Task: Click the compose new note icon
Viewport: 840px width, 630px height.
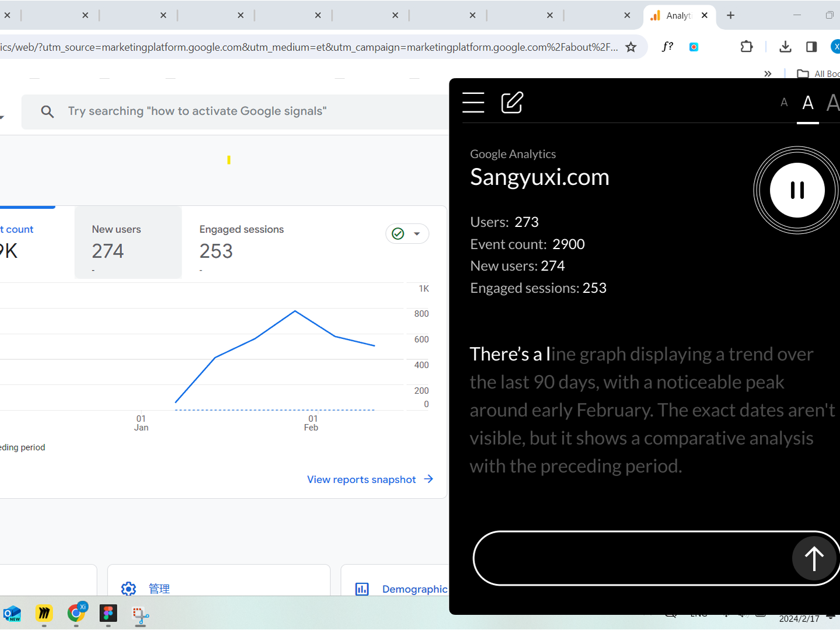Action: (512, 103)
